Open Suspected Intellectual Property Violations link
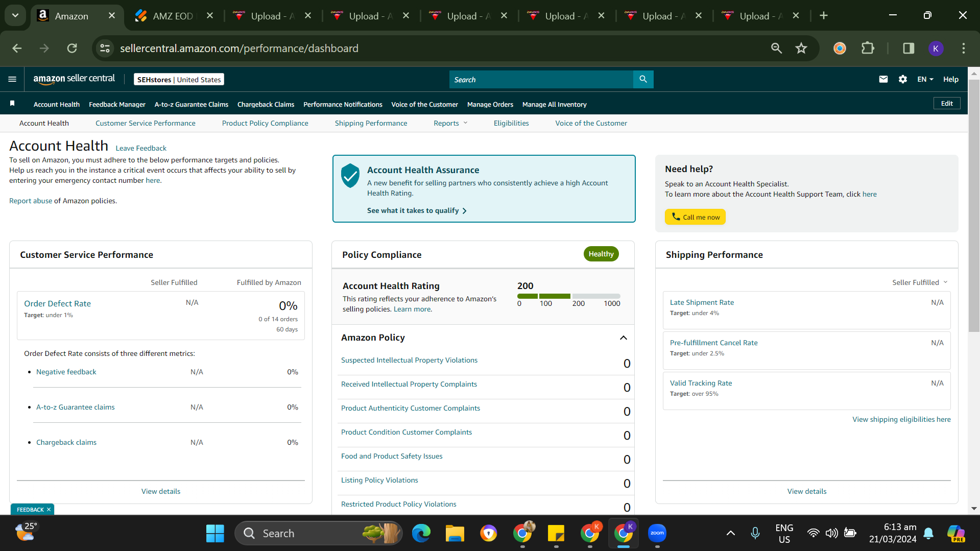Screen dimensions: 980x551 [409, 360]
